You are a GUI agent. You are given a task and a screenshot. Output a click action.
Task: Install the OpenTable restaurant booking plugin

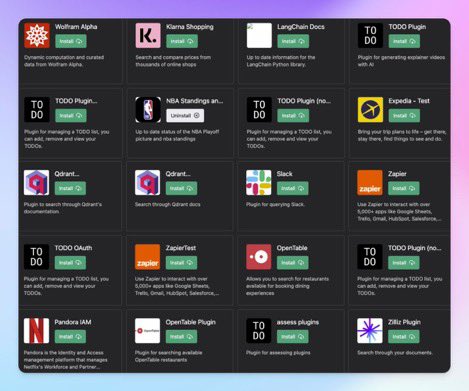pos(292,263)
